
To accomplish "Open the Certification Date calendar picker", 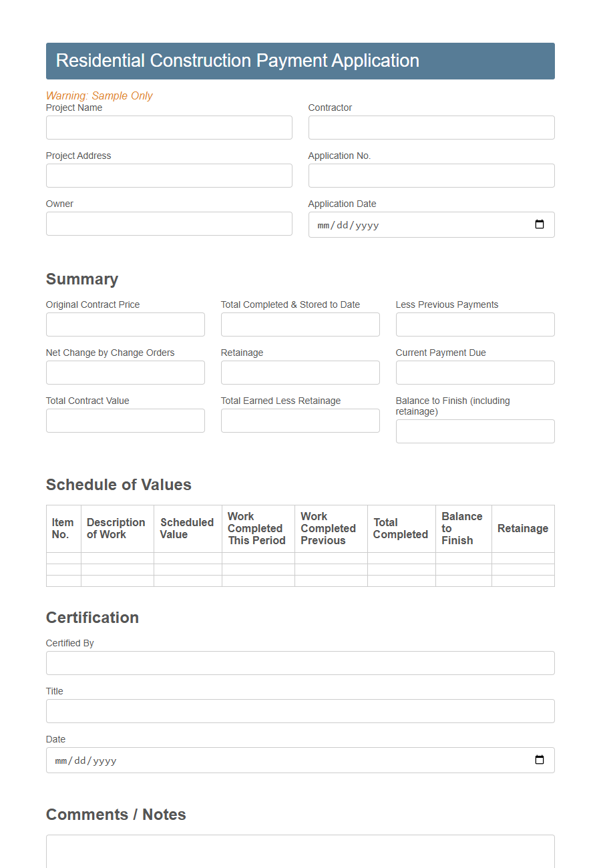I will click(539, 760).
